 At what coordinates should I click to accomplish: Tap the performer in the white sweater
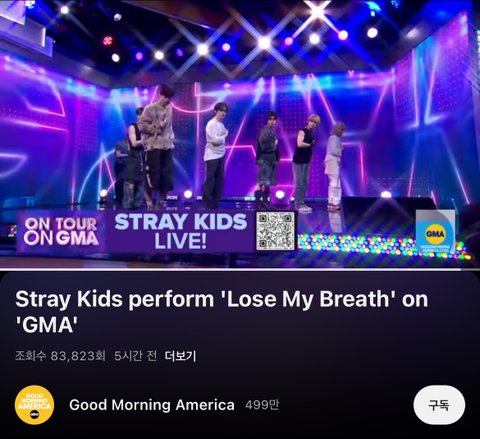pos(215,155)
